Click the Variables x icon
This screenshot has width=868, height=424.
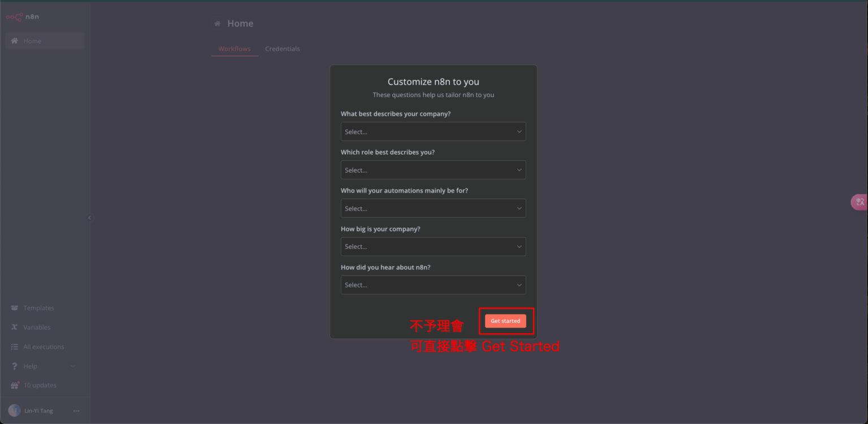pos(15,327)
